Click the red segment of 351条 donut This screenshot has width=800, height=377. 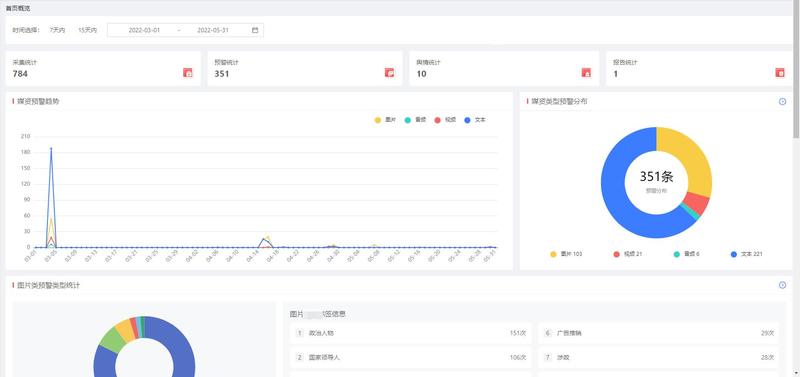click(x=697, y=203)
